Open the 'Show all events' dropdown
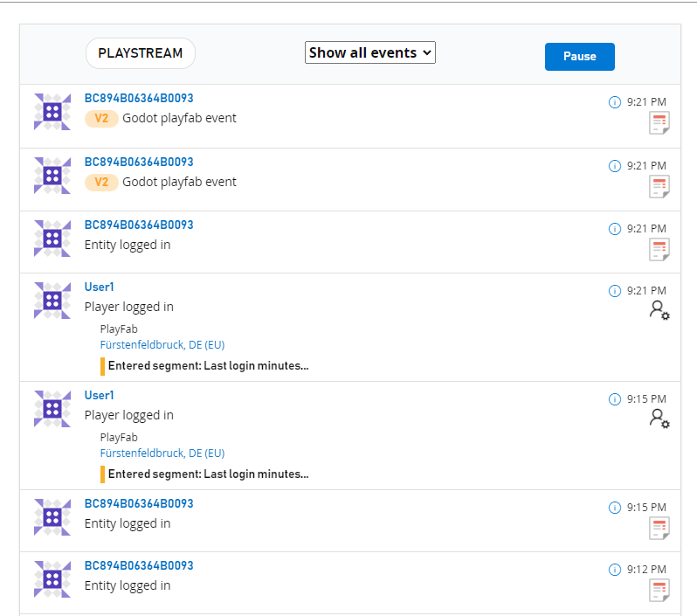This screenshot has width=697, height=616. point(369,52)
